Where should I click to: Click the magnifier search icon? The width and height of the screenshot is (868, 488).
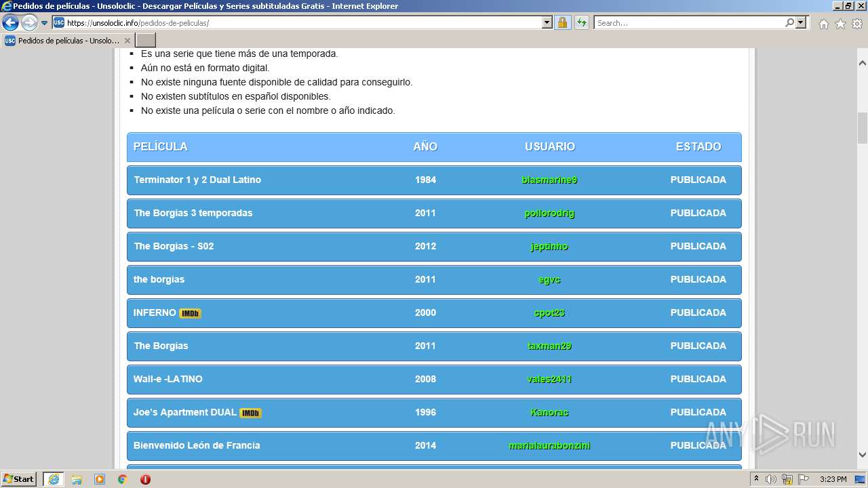point(789,22)
